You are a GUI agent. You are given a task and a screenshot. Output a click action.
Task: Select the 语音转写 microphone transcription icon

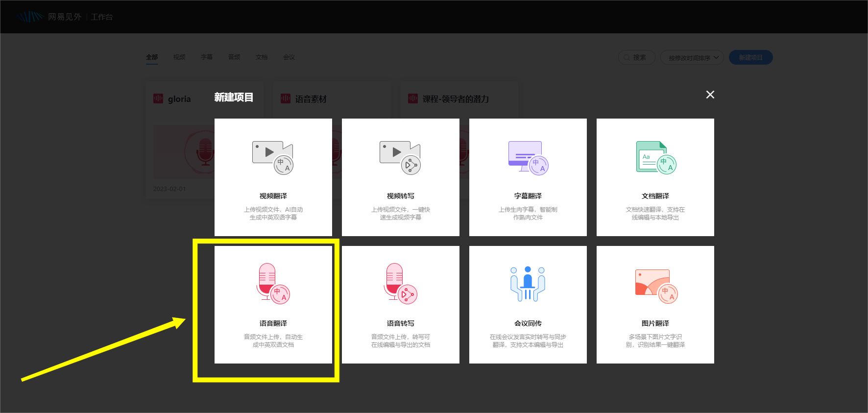[401, 284]
